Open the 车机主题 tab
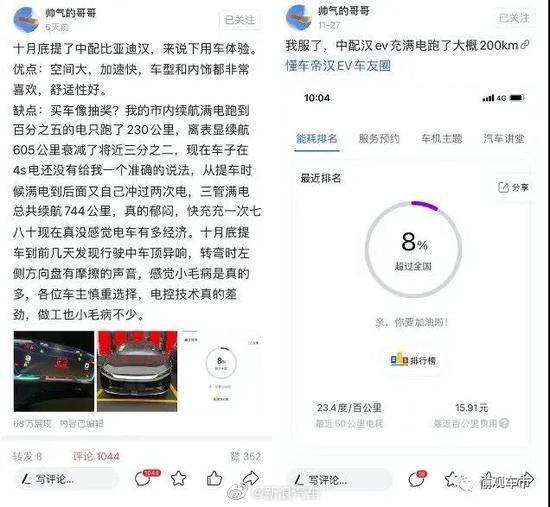Image resolution: width=550 pixels, height=507 pixels. pos(441,138)
